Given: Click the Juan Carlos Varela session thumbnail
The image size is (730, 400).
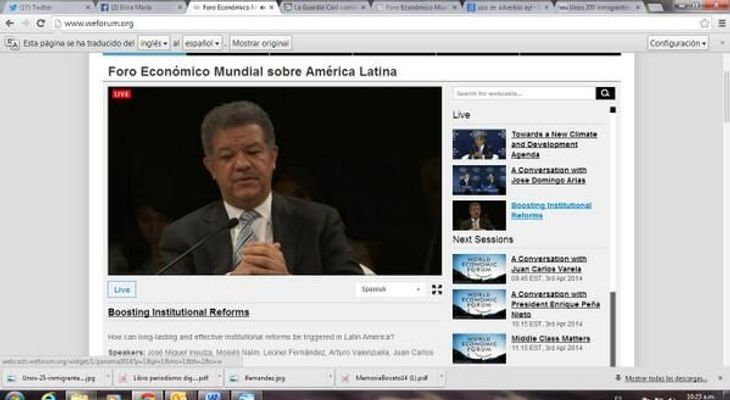Looking at the screenshot, I should click(x=479, y=269).
